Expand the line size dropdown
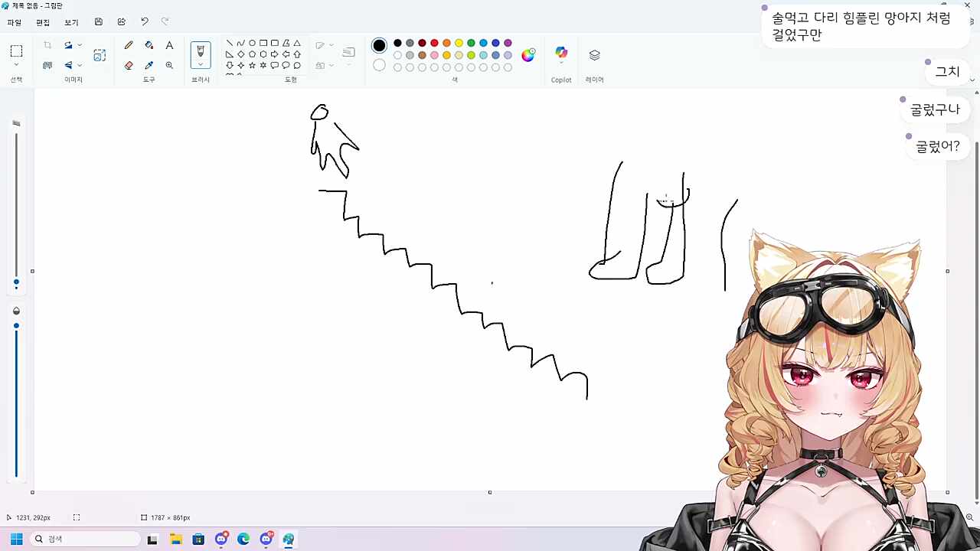980x551 pixels. [348, 64]
